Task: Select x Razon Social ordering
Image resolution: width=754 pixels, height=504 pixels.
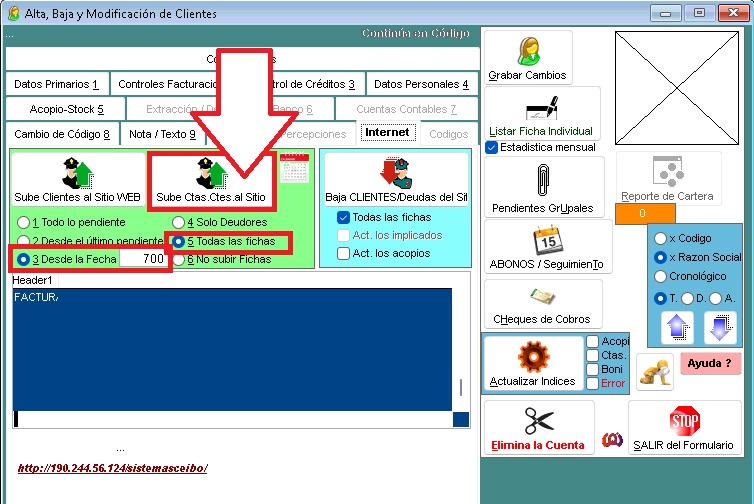Action: click(x=660, y=258)
